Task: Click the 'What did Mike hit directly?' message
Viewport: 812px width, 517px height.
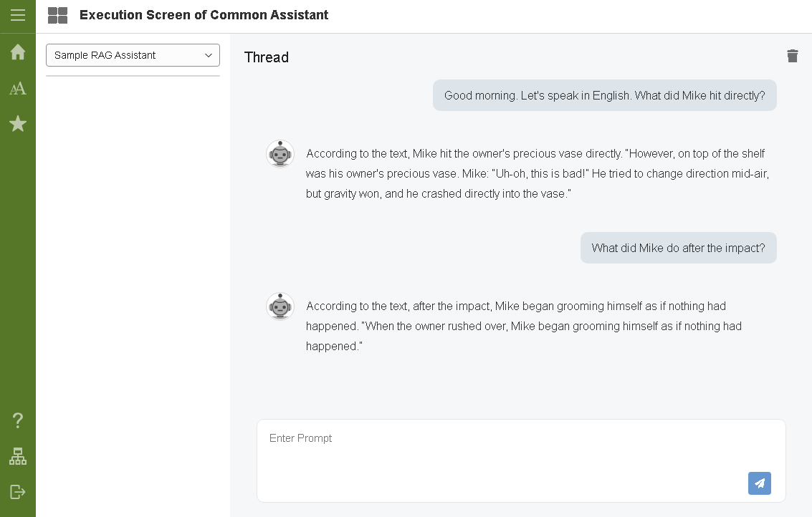Action: 604,95
